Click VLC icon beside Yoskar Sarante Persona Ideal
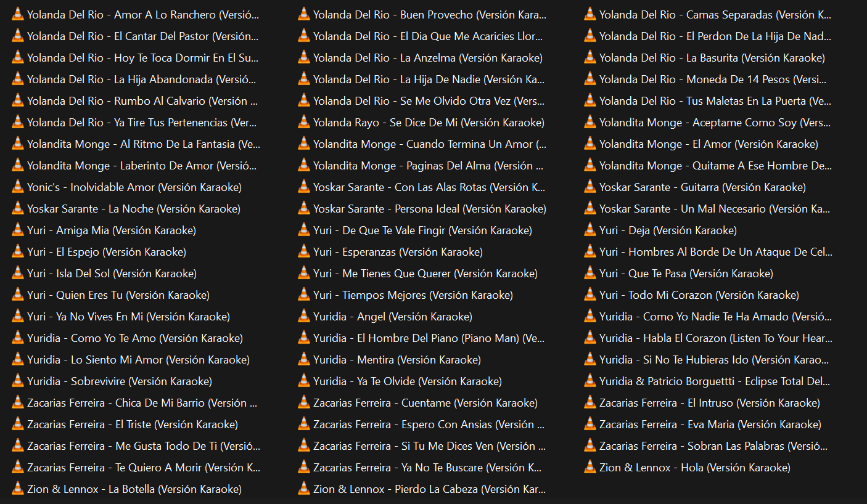867x504 pixels. point(304,208)
